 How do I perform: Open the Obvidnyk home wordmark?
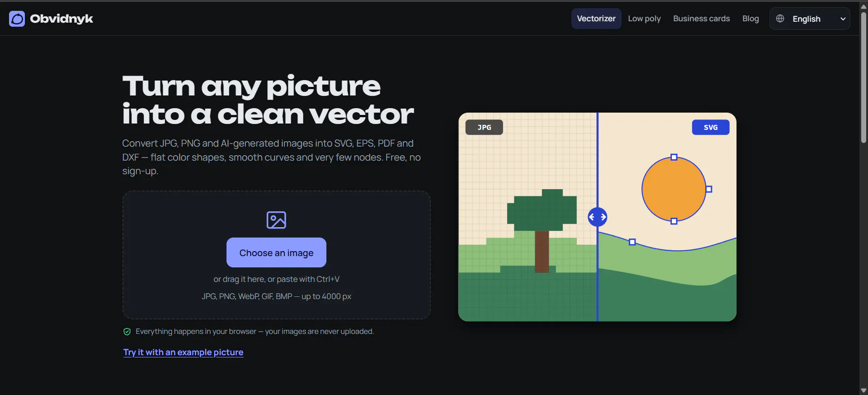tap(61, 19)
